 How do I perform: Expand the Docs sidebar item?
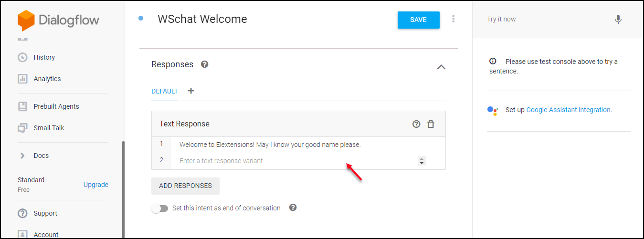click(x=22, y=156)
